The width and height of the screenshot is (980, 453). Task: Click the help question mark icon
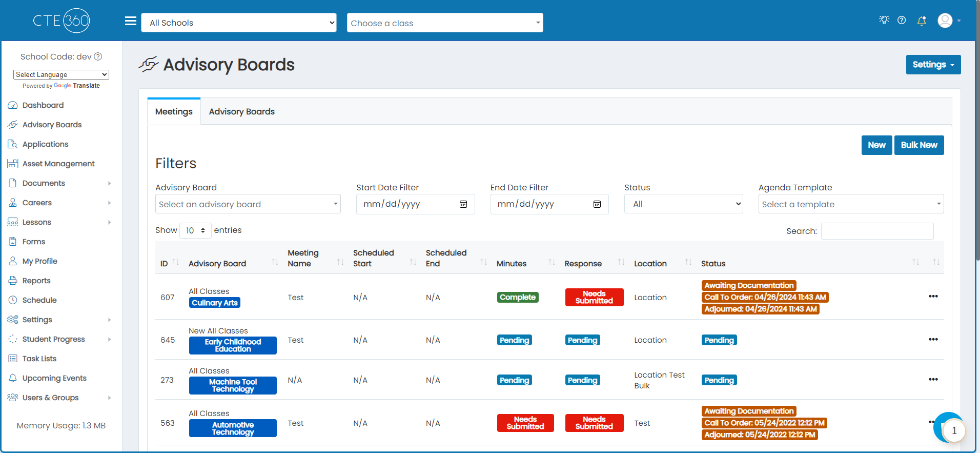pos(902,20)
